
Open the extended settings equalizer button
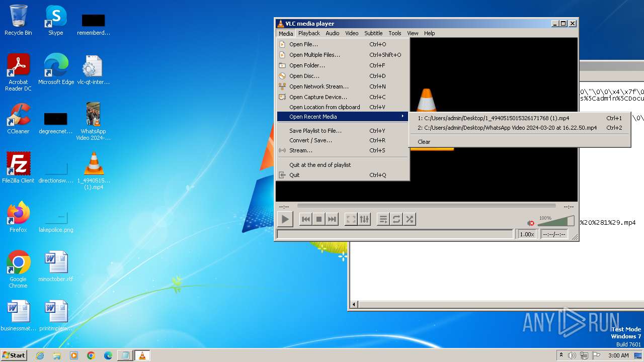coord(364,219)
